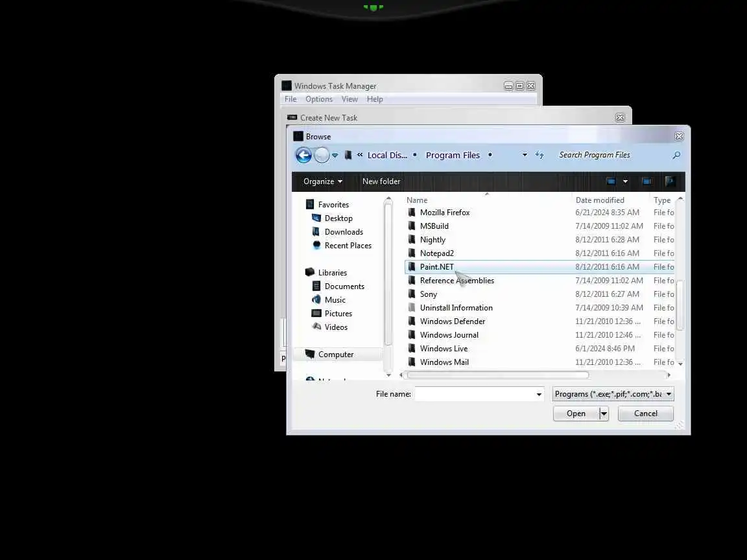Viewport: 747px width, 560px height.
Task: Click the greyed Forward navigation button
Action: 322,156
